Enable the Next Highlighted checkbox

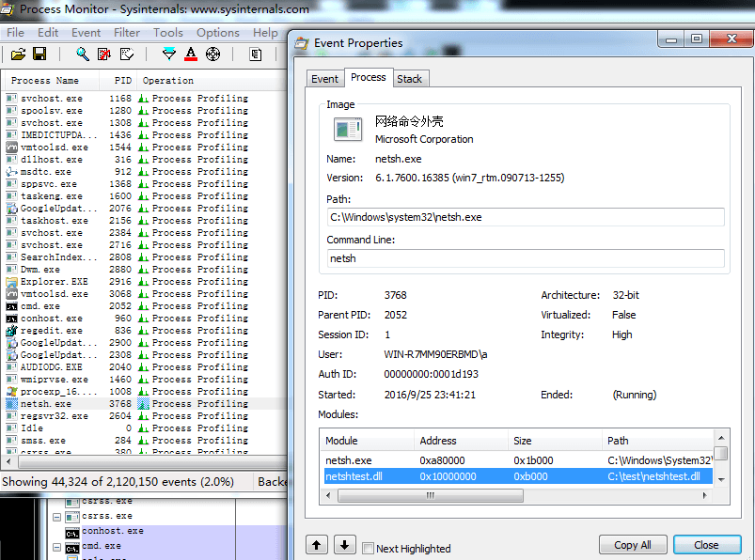click(368, 548)
